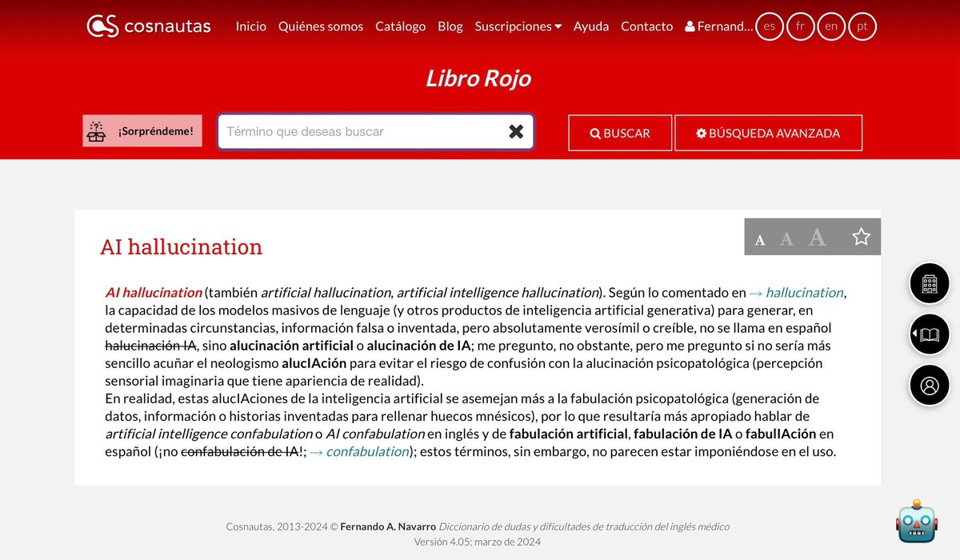Image resolution: width=960 pixels, height=560 pixels.
Task: Open the Catálogo page
Action: pos(401,26)
